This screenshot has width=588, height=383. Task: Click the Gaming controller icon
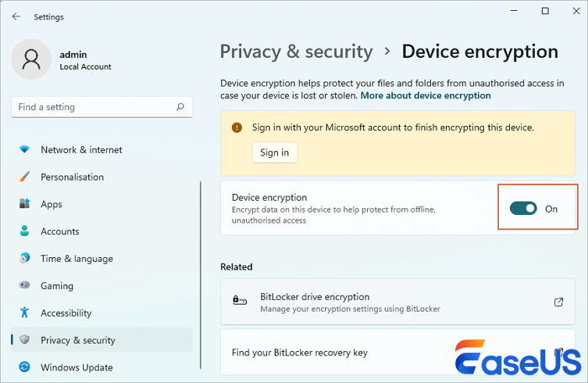[x=24, y=286]
